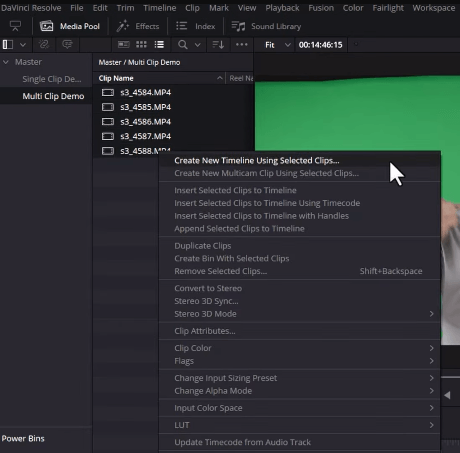The height and width of the screenshot is (453, 460).
Task: Click the 00:14:46:15 timecode field
Action: [321, 45]
